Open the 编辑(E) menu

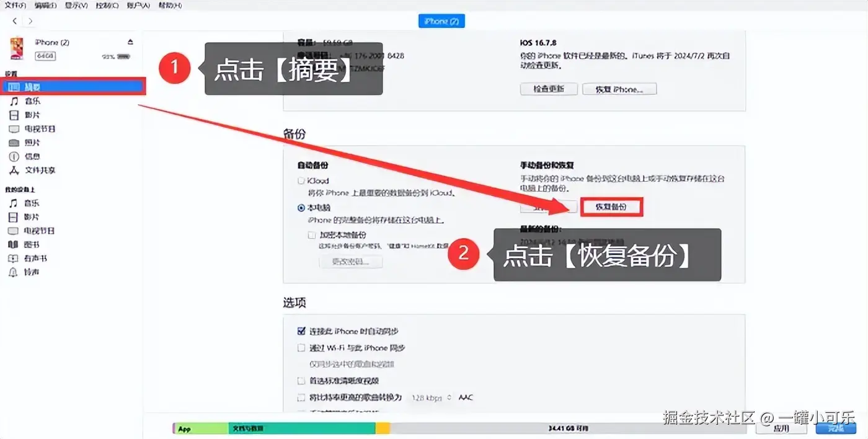45,5
